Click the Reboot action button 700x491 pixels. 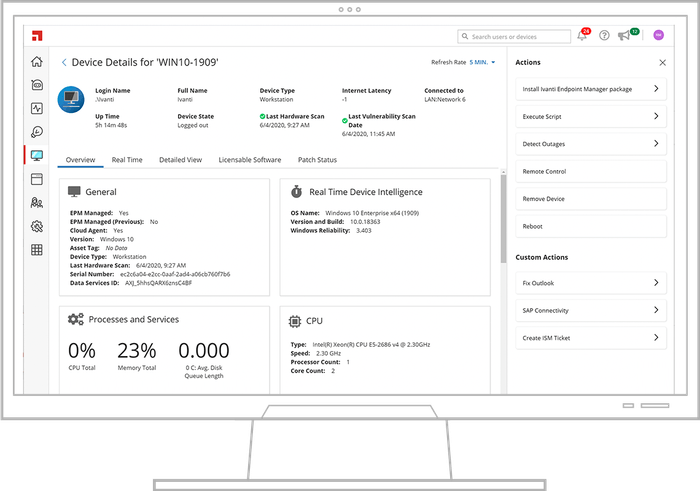[590, 226]
